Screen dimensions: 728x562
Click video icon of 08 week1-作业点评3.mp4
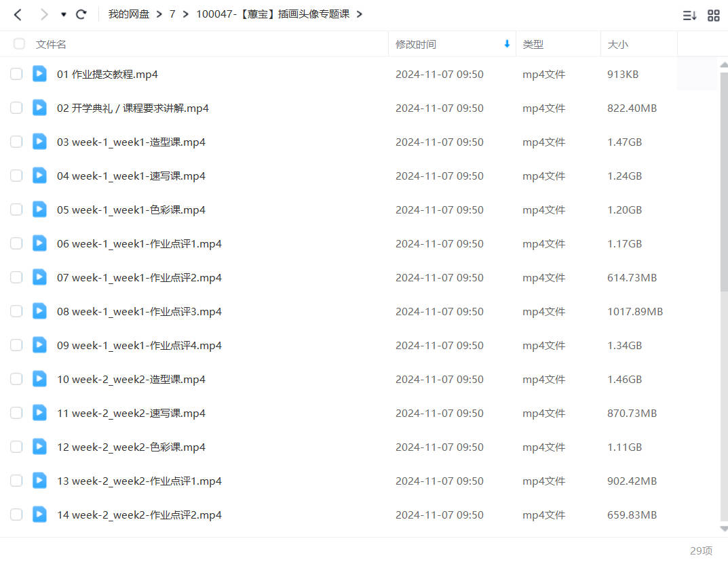[x=39, y=311]
